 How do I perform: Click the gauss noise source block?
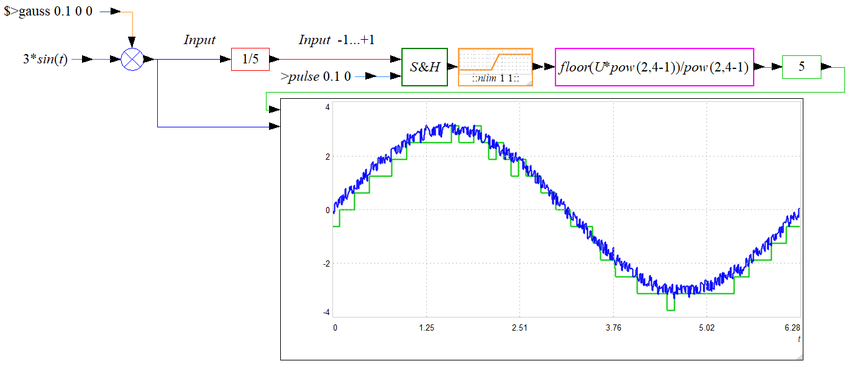point(48,11)
